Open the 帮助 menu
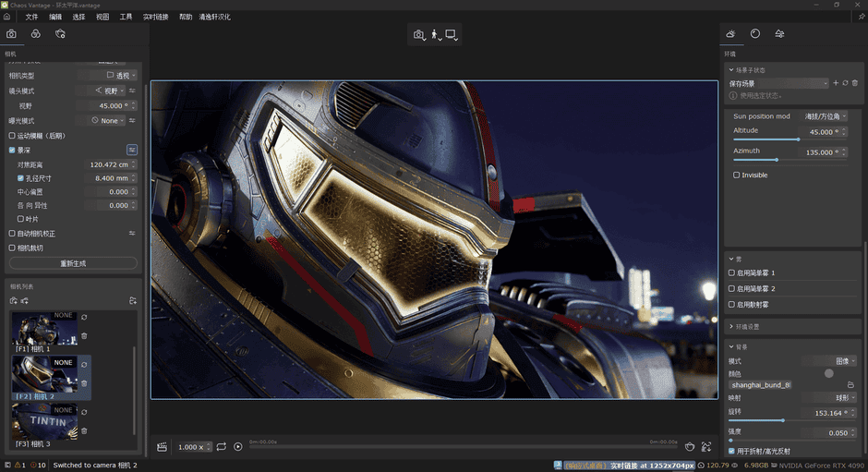The width and height of the screenshot is (868, 472). 186,17
